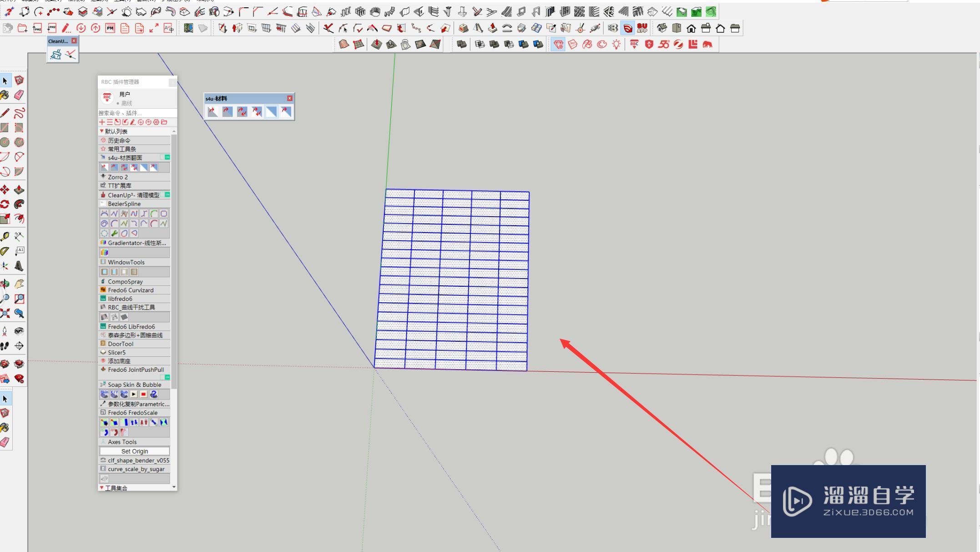Screen dimensions: 980x552
Task: Click the RBC user avatar logo
Action: pos(107,97)
